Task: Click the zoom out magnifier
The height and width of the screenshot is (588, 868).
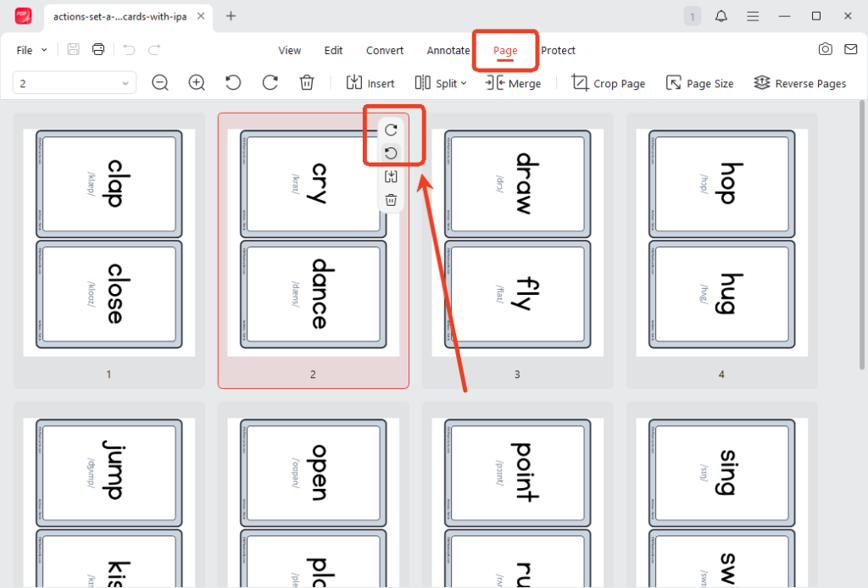Action: click(160, 83)
